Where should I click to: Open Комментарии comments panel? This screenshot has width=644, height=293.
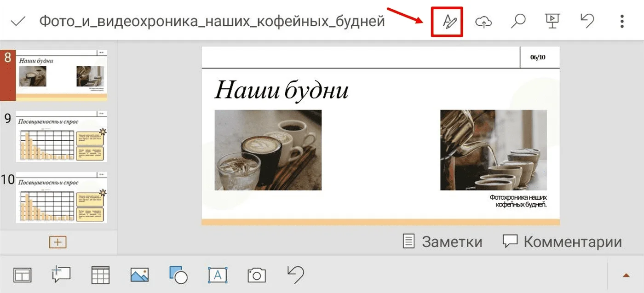[562, 241]
